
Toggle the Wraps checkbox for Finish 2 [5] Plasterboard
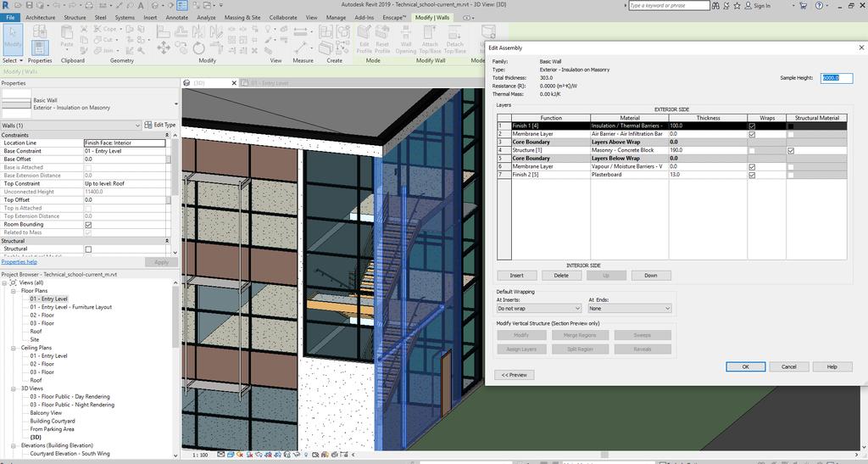pyautogui.click(x=751, y=175)
